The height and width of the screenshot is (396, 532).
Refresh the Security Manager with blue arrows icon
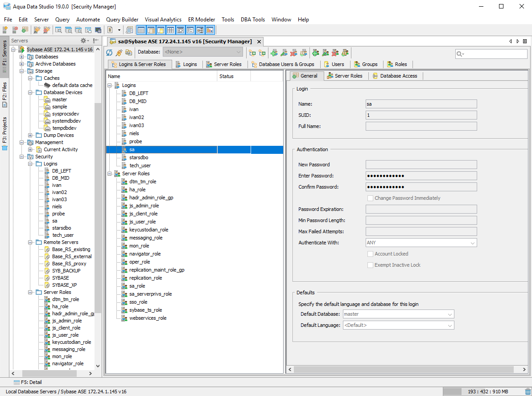click(x=109, y=52)
